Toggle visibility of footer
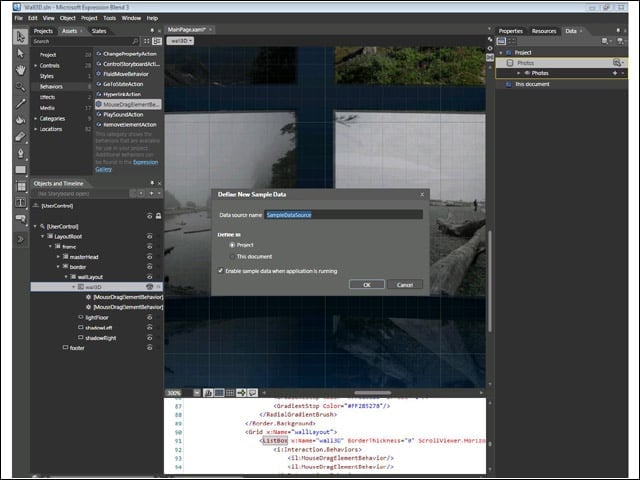 point(149,348)
